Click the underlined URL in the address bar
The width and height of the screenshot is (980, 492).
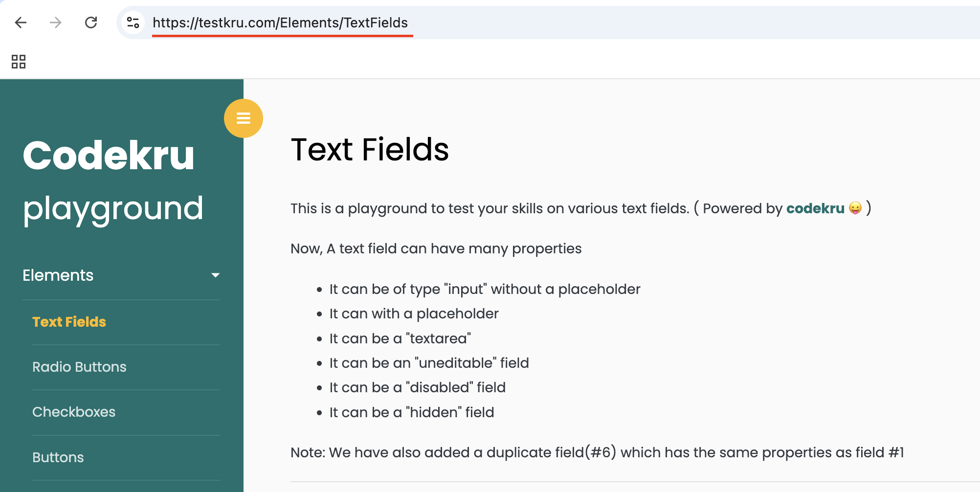pos(280,22)
